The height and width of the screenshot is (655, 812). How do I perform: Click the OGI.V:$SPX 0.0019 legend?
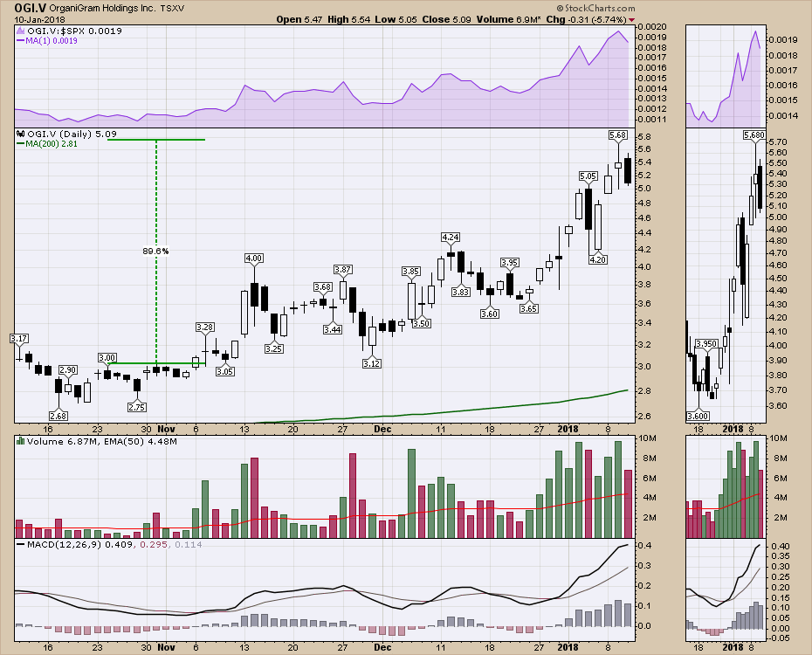click(x=74, y=31)
